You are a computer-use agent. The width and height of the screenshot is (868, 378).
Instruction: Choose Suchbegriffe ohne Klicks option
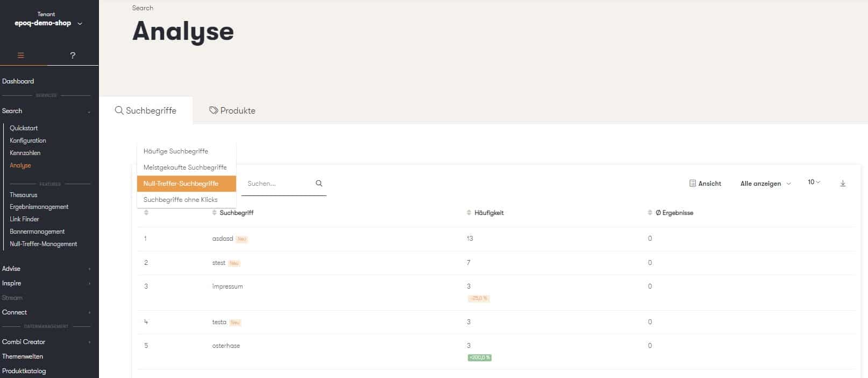click(181, 200)
